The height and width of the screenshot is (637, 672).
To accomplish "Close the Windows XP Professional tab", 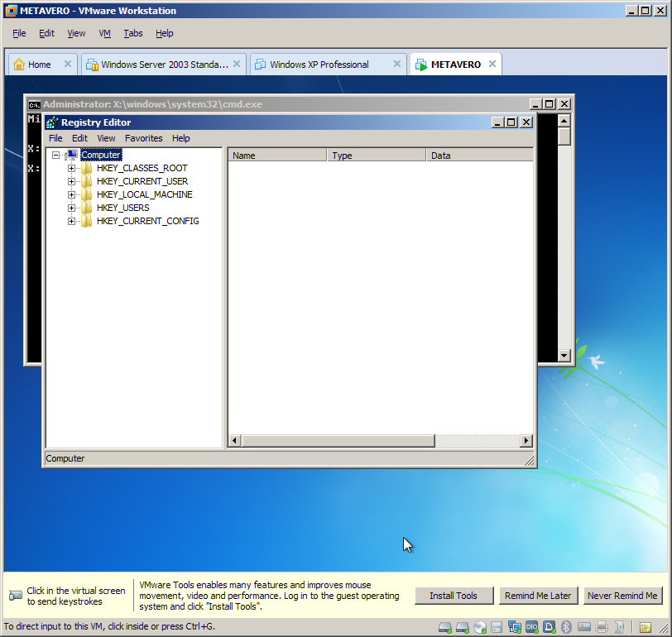I will click(x=397, y=64).
